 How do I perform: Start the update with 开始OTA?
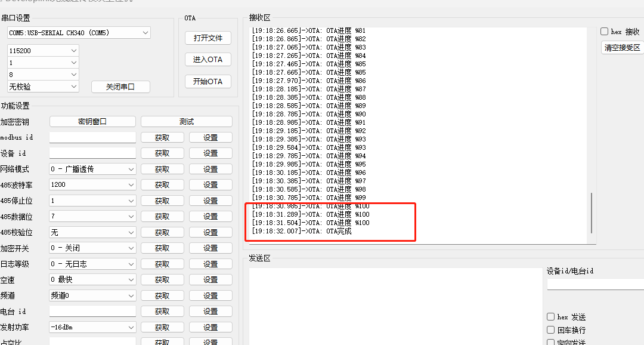[208, 81]
